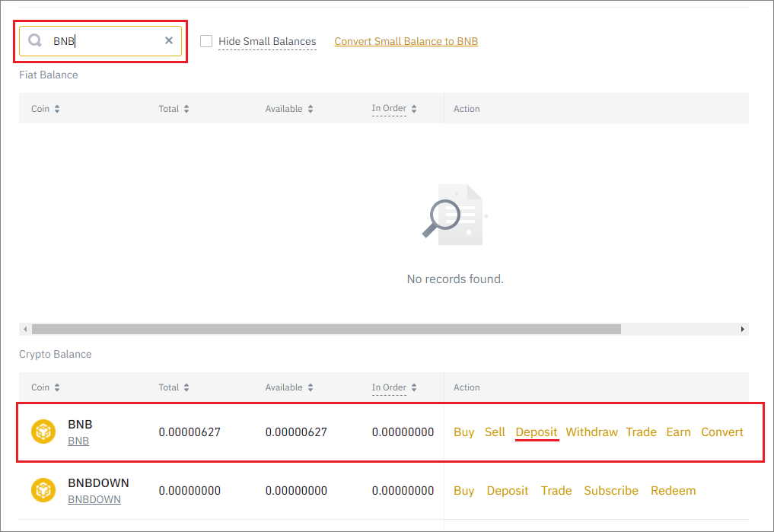774x532 pixels.
Task: Click the No records found message
Action: pyautogui.click(x=455, y=279)
